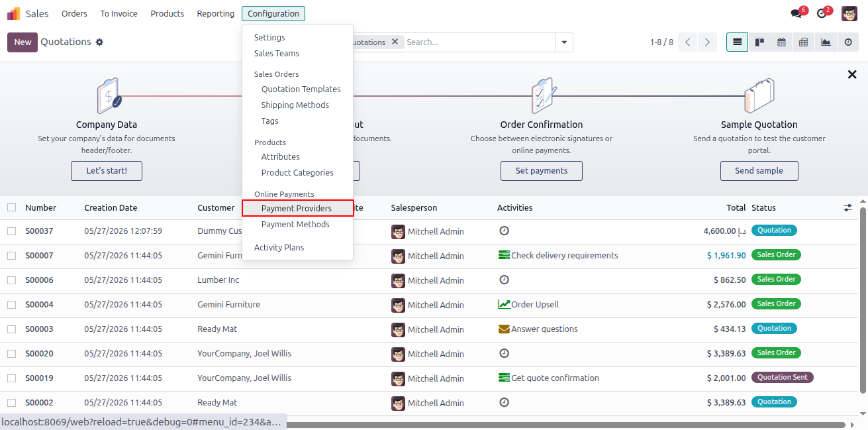Select Payment Providers from Configuration menu
Screen dimensions: 868x430
pos(297,208)
